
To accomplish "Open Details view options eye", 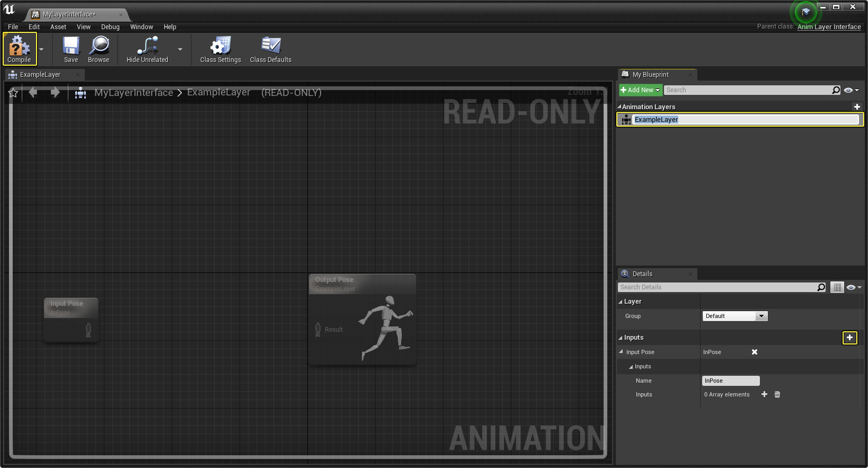I will click(854, 287).
